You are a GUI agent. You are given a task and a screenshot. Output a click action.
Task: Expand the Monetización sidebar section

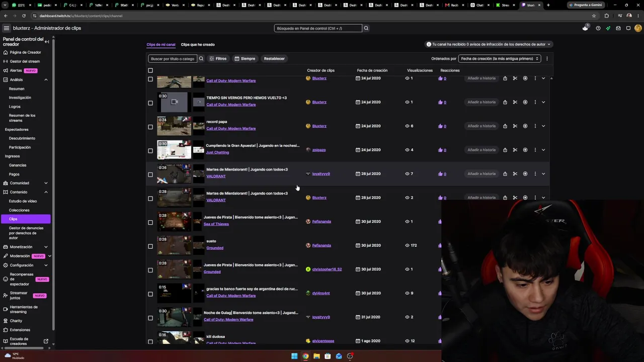(x=46, y=247)
